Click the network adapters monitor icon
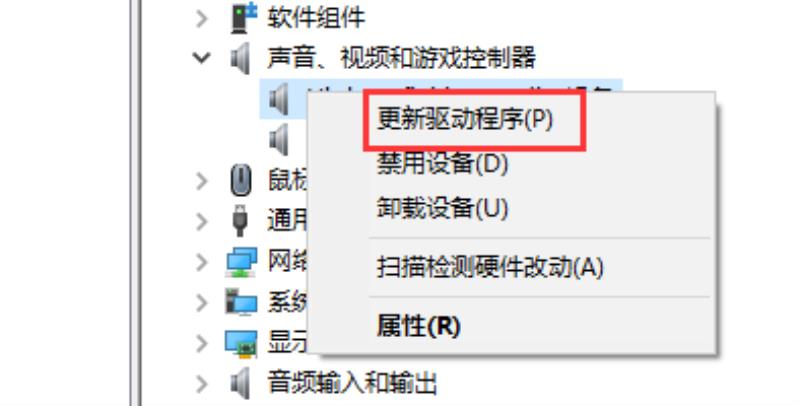This screenshot has width=800, height=406. pos(241,262)
